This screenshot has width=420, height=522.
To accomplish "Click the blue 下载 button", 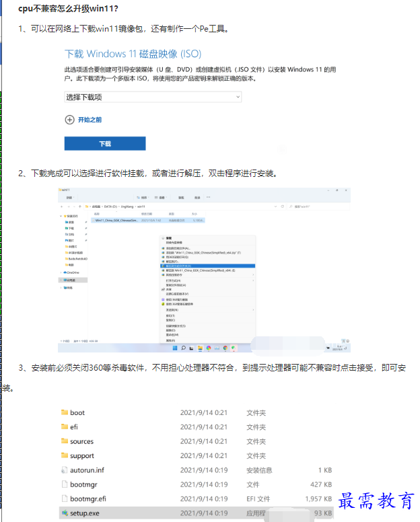I will (105, 143).
